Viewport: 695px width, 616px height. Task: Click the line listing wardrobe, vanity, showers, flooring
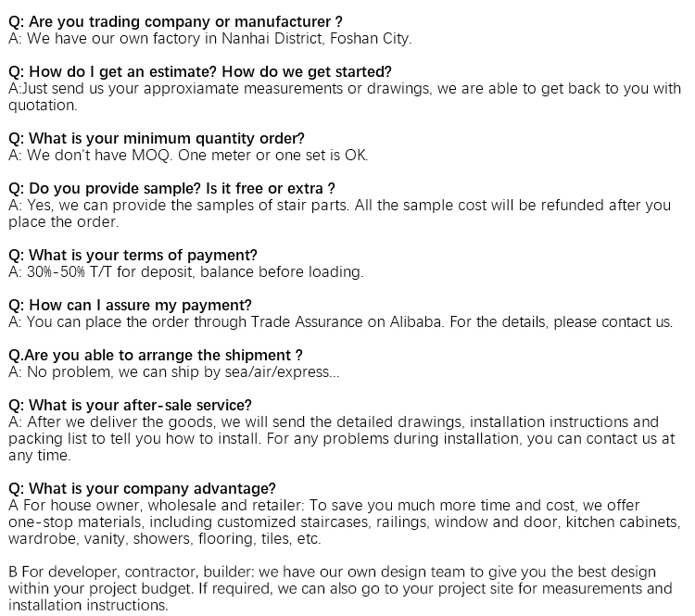(x=164, y=539)
